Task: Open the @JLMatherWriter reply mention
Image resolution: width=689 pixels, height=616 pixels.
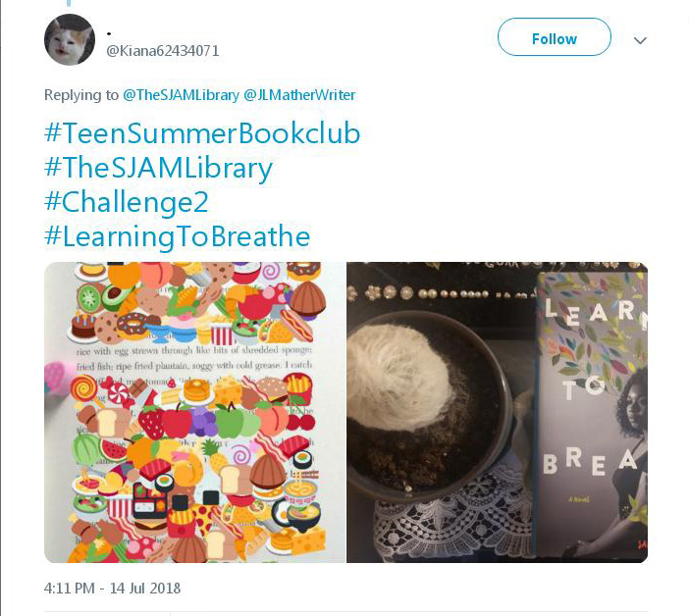Action: (299, 95)
